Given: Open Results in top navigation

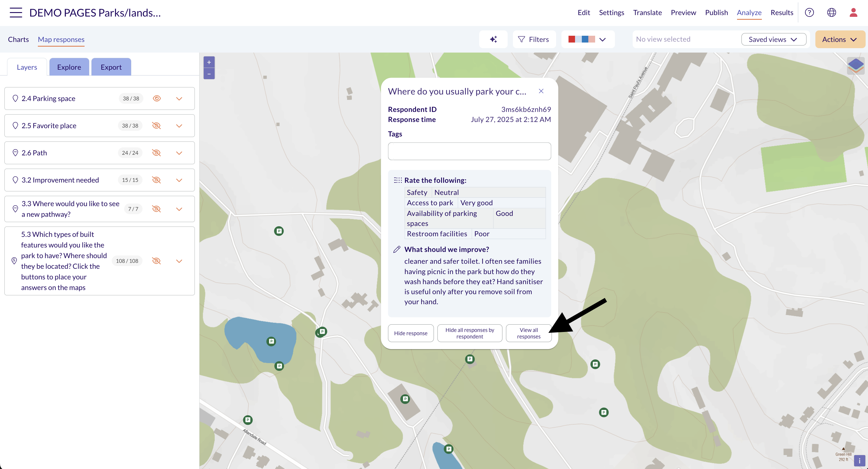Looking at the screenshot, I should tap(782, 13).
